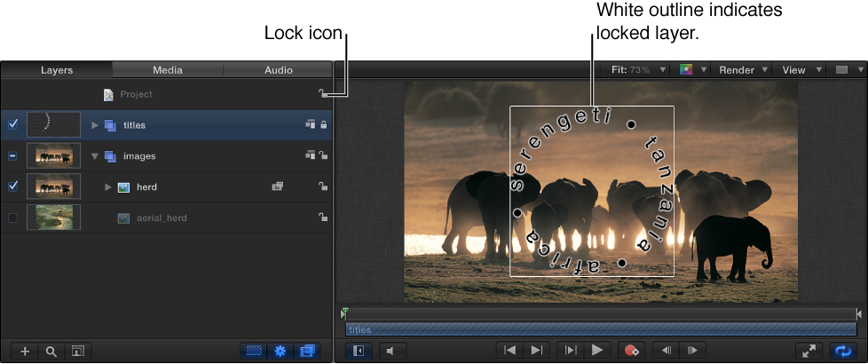868x364 pixels.
Task: Uncheck the titles layer visibility checkbox
Action: [12, 124]
